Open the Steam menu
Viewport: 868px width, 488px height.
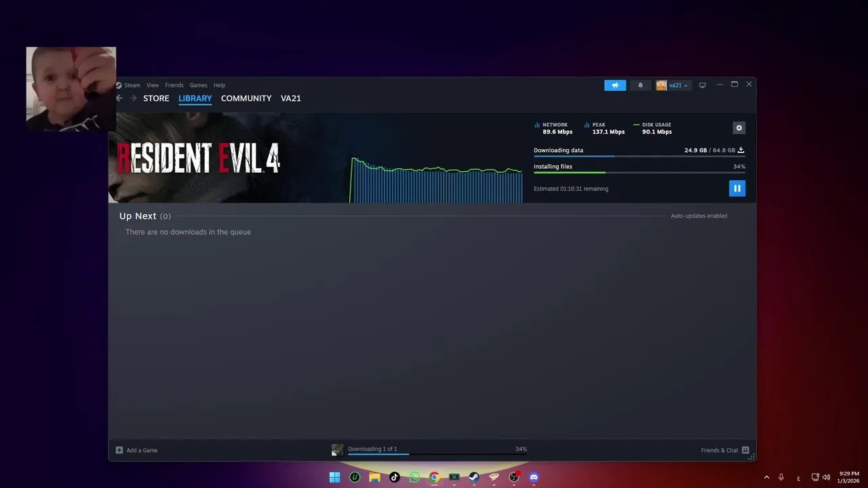point(132,85)
